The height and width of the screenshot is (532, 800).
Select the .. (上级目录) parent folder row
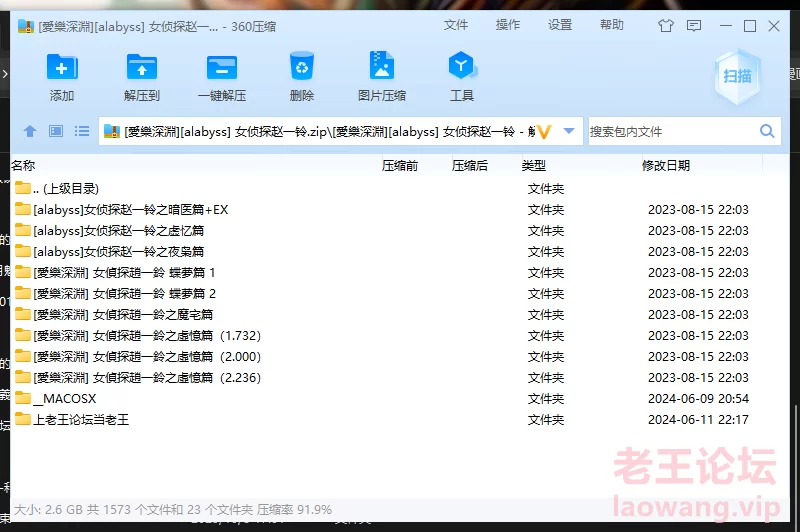click(399, 189)
